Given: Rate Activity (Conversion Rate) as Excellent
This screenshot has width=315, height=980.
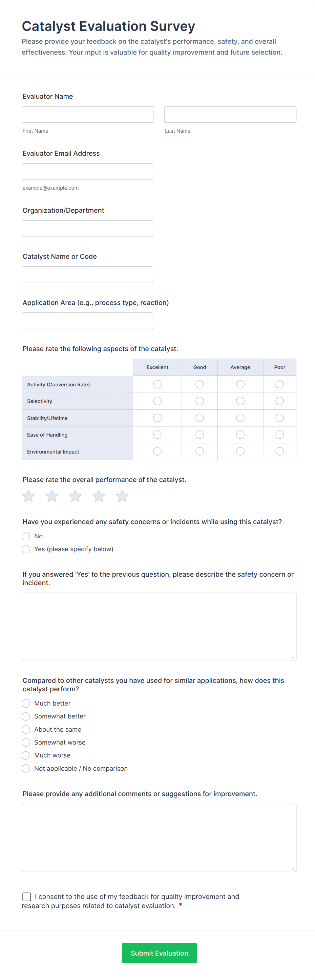Looking at the screenshot, I should tap(157, 384).
